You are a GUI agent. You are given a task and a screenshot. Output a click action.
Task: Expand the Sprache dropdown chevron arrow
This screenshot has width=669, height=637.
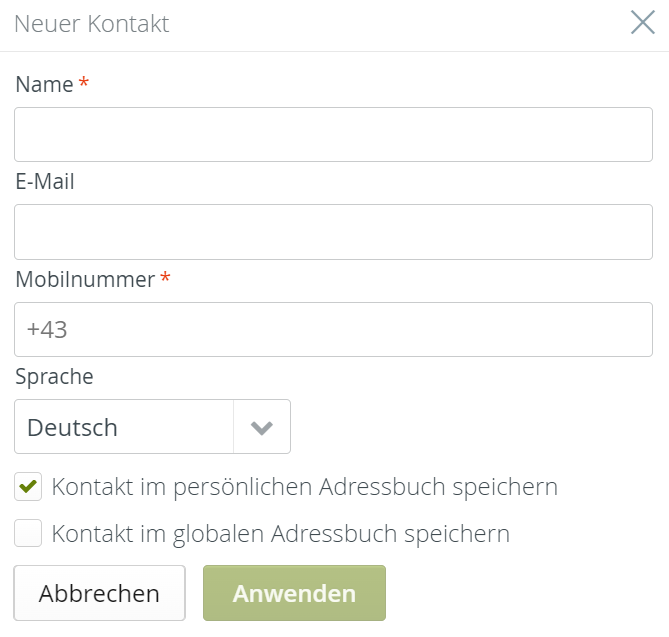click(262, 428)
